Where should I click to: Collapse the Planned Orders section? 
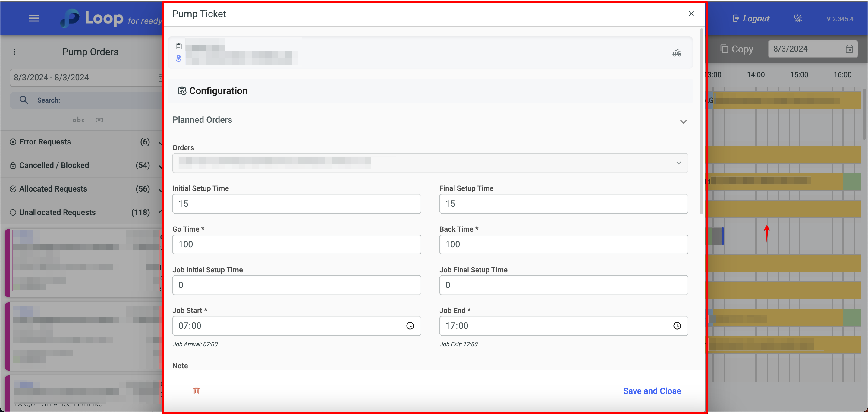pyautogui.click(x=683, y=122)
